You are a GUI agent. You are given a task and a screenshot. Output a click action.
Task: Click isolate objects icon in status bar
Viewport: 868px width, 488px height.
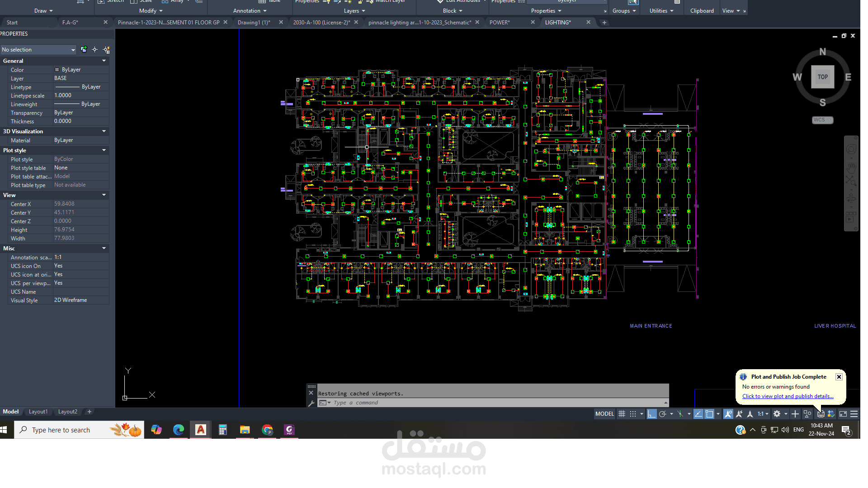[807, 414]
